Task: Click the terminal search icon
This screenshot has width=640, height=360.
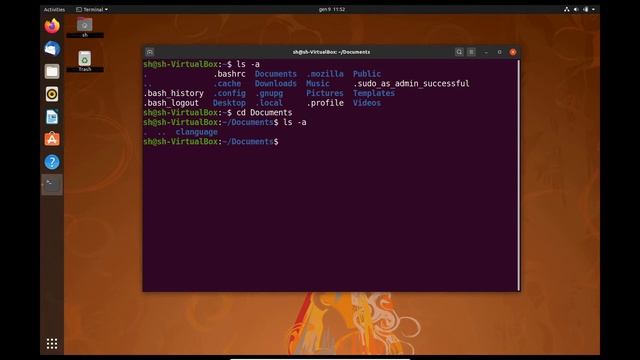Action: click(459, 52)
